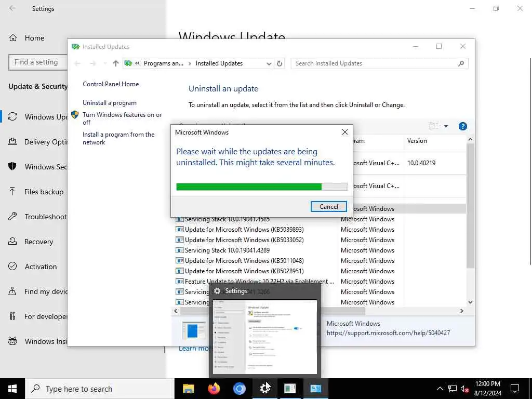Open the Windows Start menu
The width and height of the screenshot is (532, 399).
12,389
